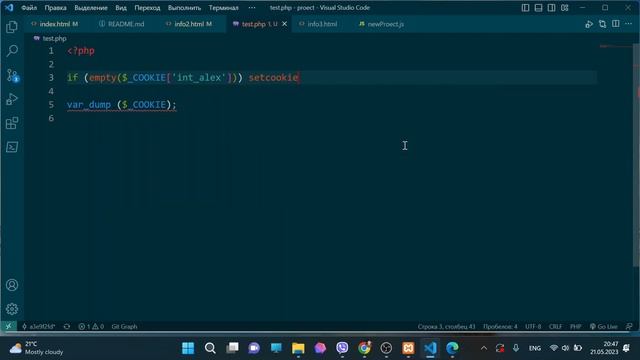The width and height of the screenshot is (640, 360).
Task: Open the Выполнить menu
Action: [184, 8]
